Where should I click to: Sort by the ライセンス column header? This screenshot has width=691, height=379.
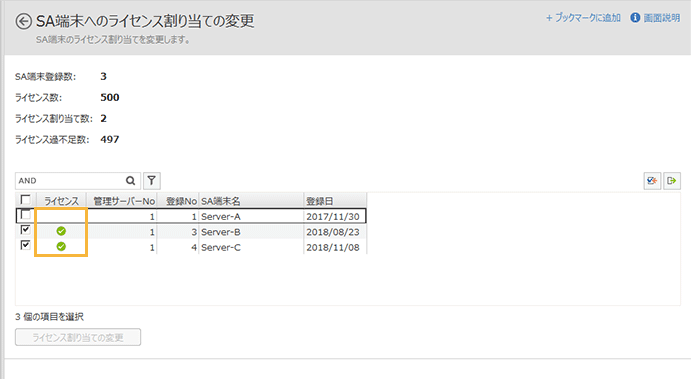pos(61,201)
